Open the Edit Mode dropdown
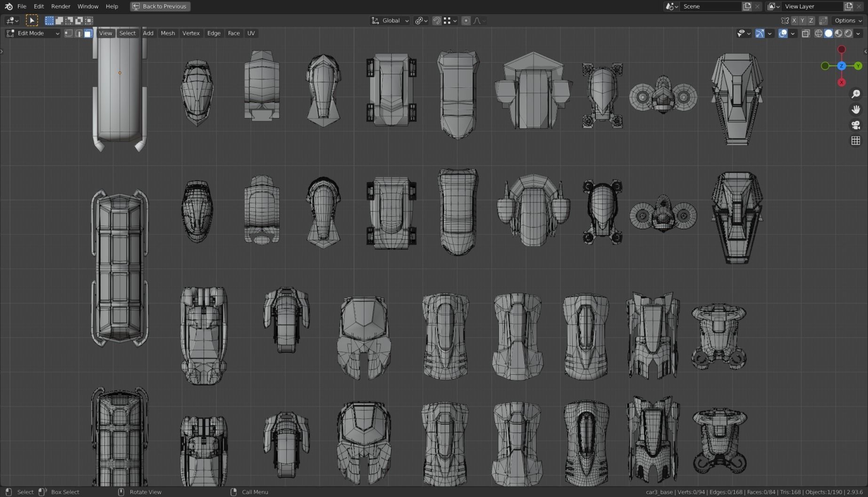 coord(33,33)
